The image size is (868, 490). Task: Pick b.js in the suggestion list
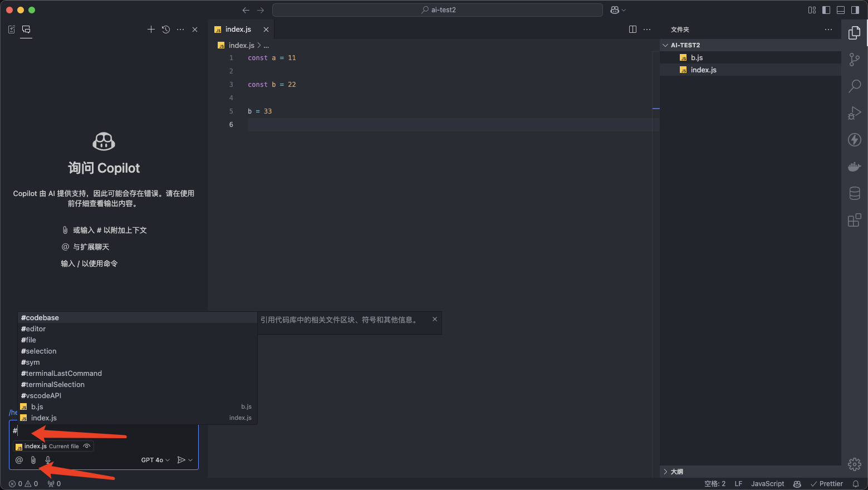(138, 406)
